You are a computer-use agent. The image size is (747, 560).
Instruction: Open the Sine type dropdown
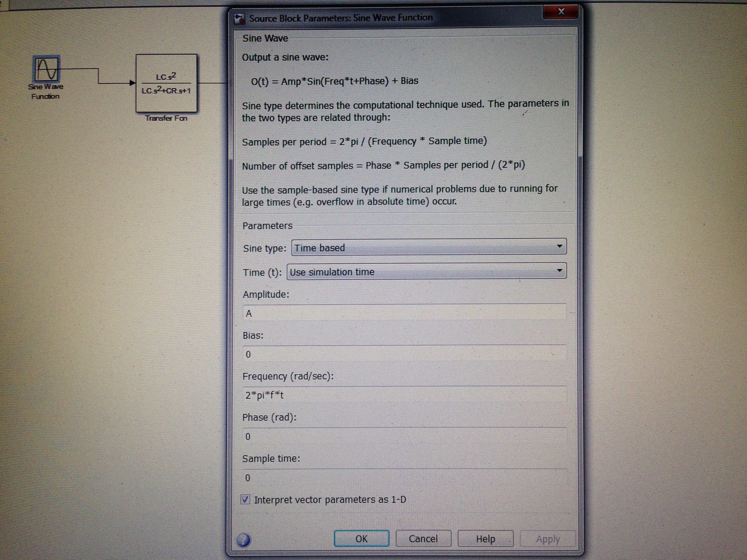pos(429,247)
